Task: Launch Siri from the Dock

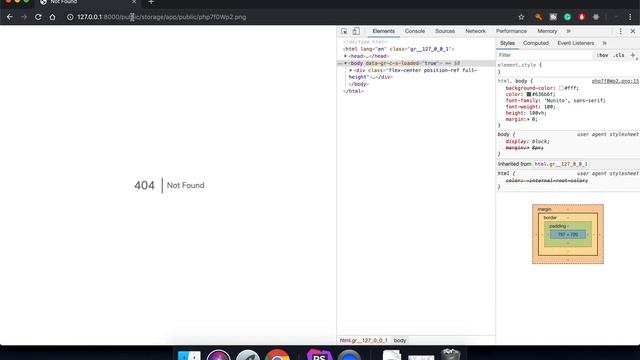Action: click(x=218, y=356)
